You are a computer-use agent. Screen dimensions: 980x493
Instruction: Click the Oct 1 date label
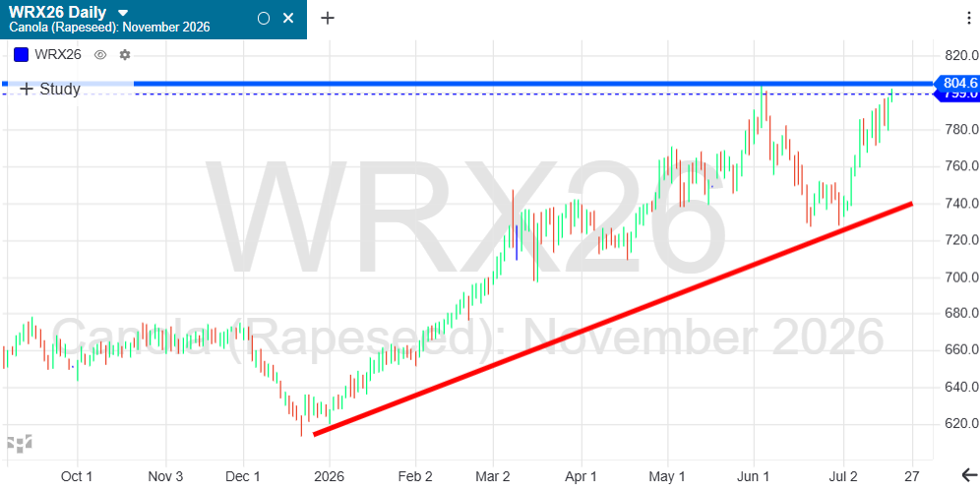77,476
